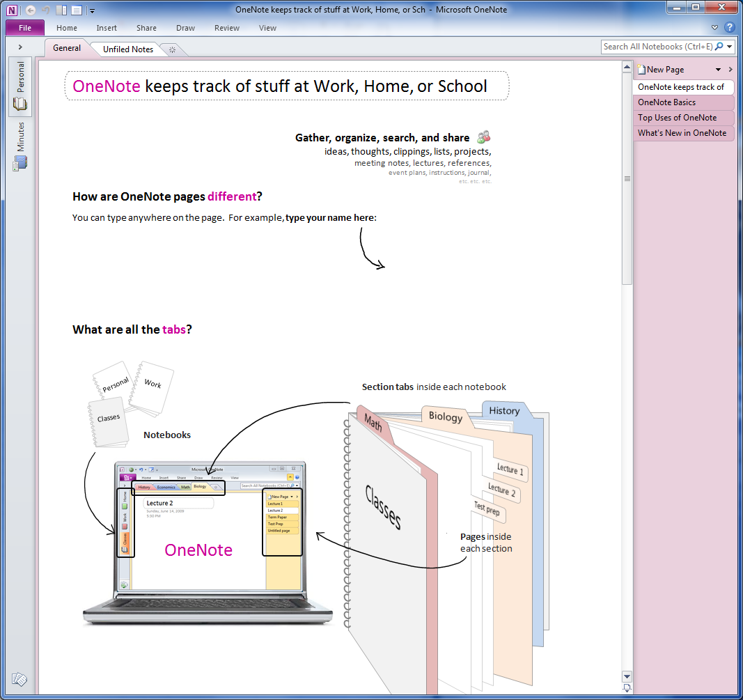Screen dimensions: 743x700
Task: Click in Search All Notebooks box
Action: 658,47
